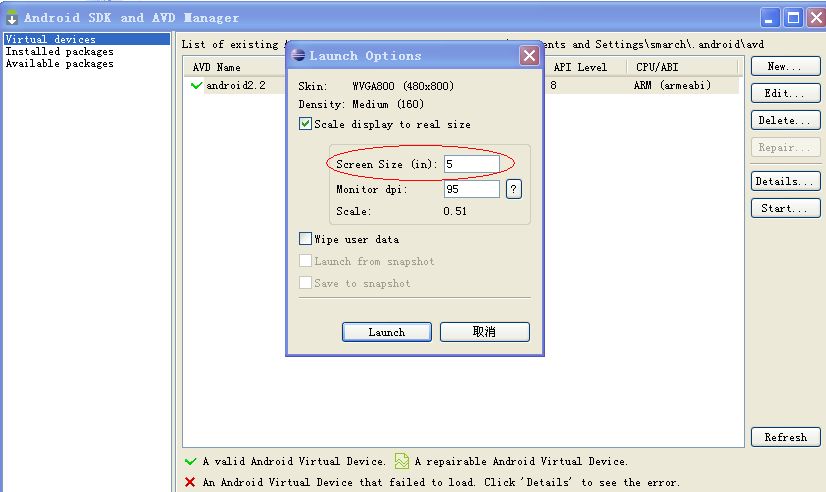826x492 pixels.
Task: Click the Start... button
Action: (785, 208)
